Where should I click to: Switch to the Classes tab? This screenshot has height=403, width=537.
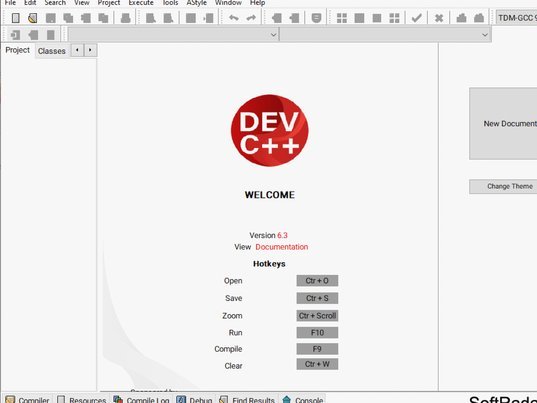(x=52, y=51)
